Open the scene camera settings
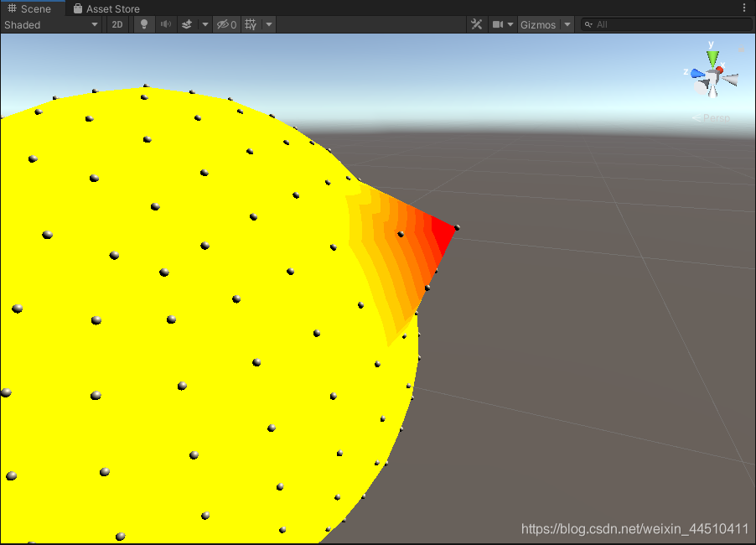This screenshot has height=545, width=756. click(502, 24)
